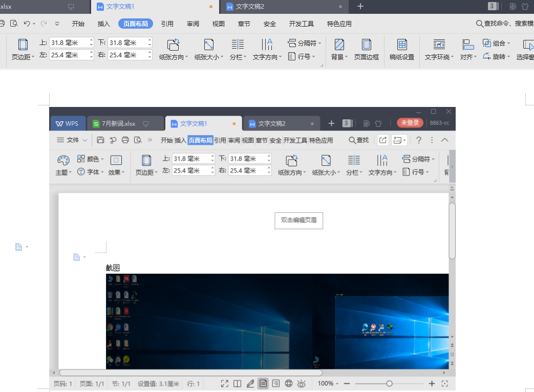This screenshot has width=534, height=392.
Task: Expand the quick access toolbar customize arrow
Action: click(x=57, y=24)
